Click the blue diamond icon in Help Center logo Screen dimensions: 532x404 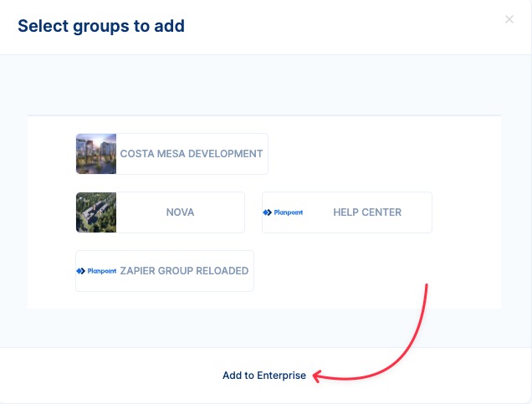(268, 212)
